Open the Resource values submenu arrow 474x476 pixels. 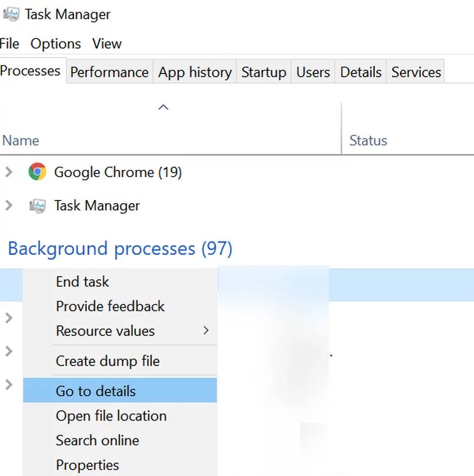206,330
